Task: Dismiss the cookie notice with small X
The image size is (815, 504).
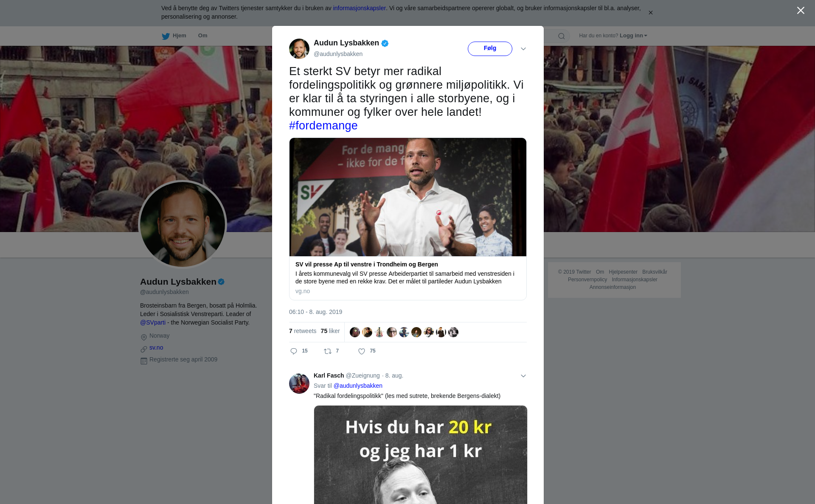Action: [x=650, y=13]
